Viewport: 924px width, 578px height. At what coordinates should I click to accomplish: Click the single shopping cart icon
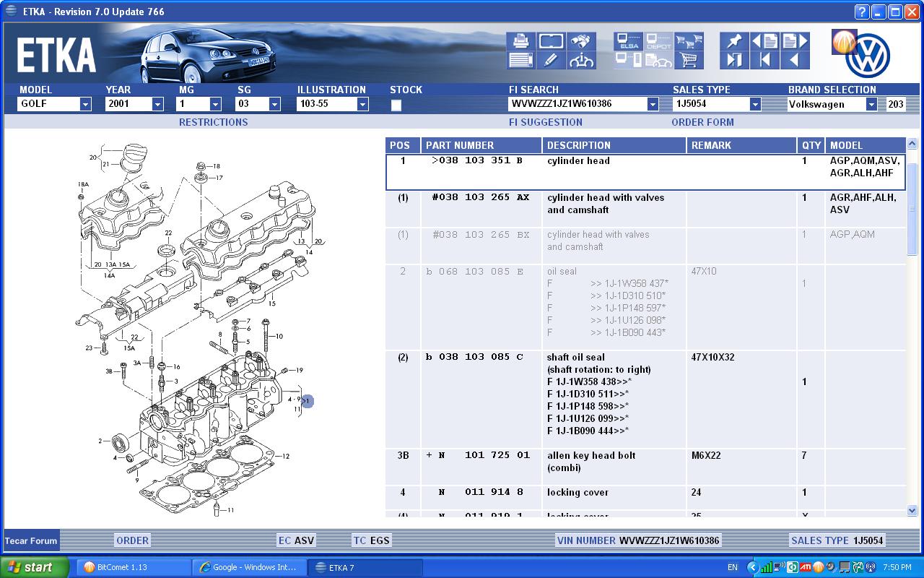coord(689,60)
